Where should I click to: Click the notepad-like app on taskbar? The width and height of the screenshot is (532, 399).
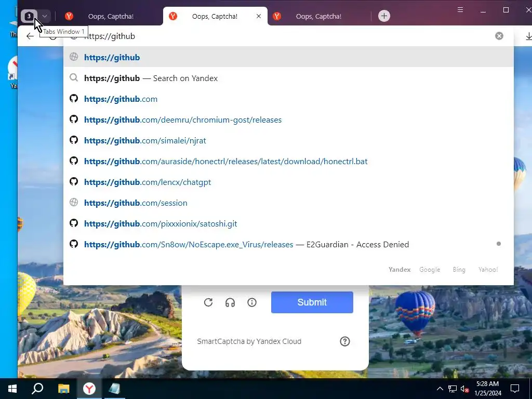(114, 389)
